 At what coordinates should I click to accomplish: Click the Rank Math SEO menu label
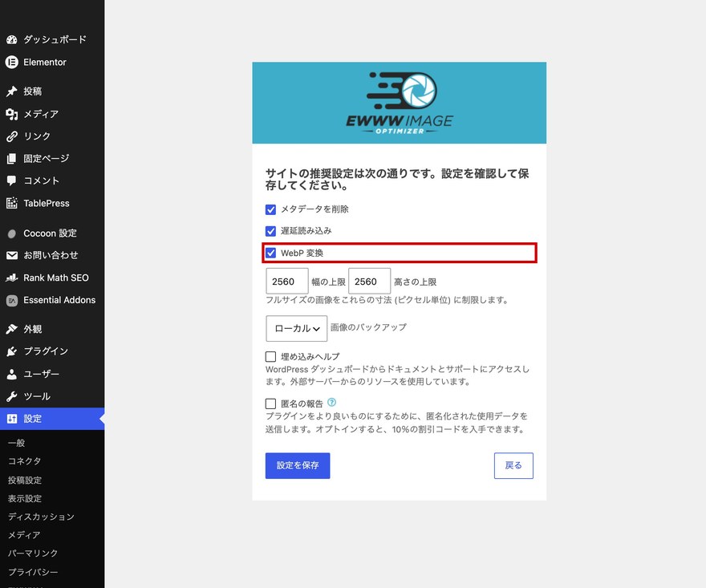point(56,278)
